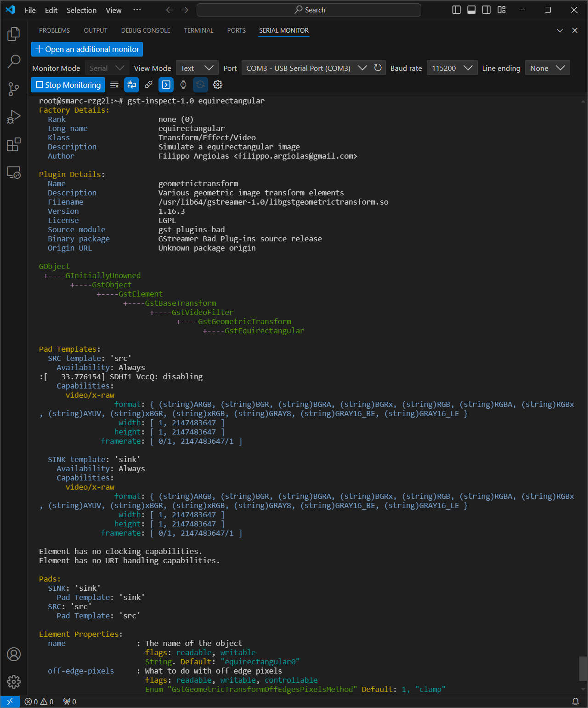This screenshot has width=588, height=708.
Task: Open the remote window indicator
Action: (x=10, y=702)
